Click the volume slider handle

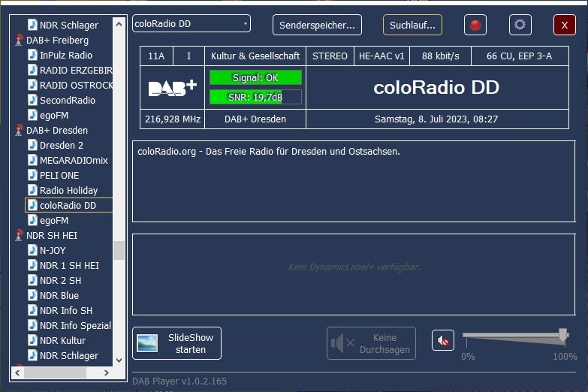[562, 335]
